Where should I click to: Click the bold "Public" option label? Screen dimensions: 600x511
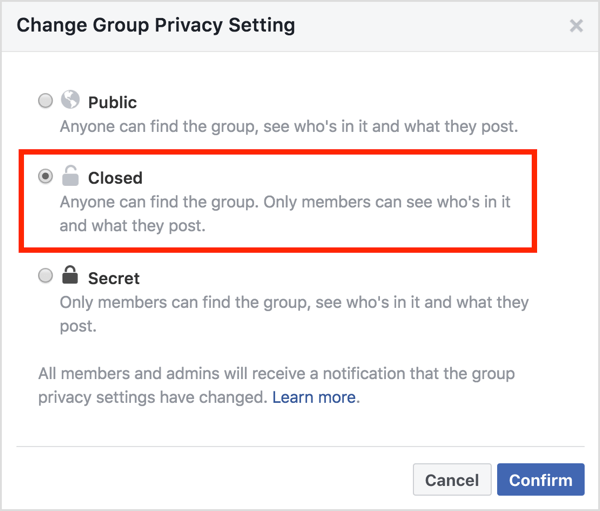(112, 102)
